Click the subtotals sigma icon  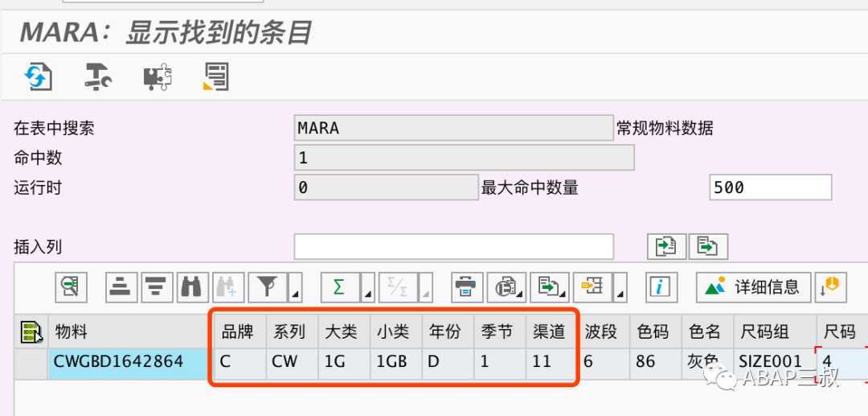click(397, 287)
